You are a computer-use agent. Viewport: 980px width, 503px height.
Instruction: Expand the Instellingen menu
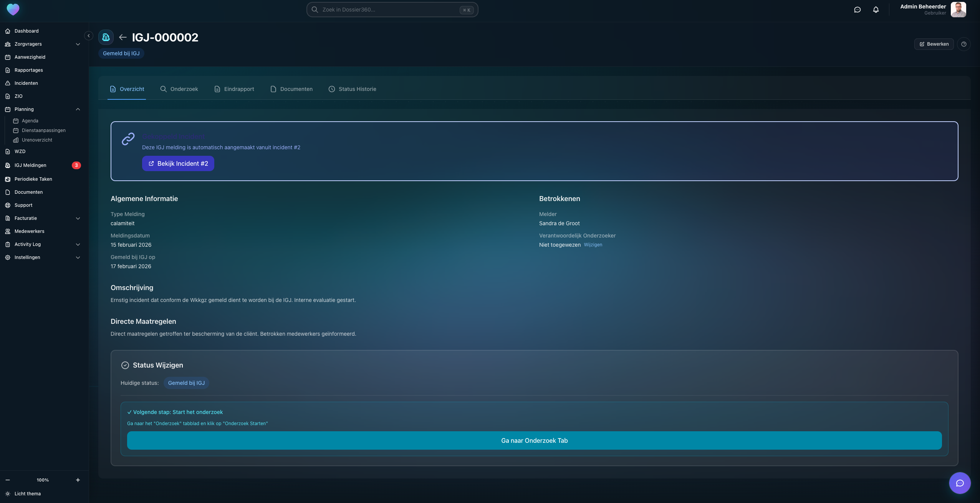(x=78, y=257)
